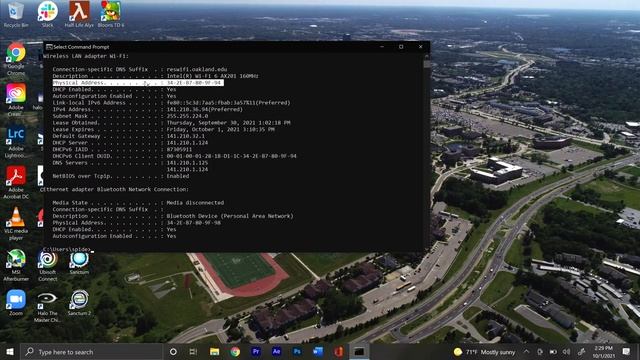
Task: Click the Wireless LAN adapter Wi-Fi heading
Action: [x=86, y=56]
